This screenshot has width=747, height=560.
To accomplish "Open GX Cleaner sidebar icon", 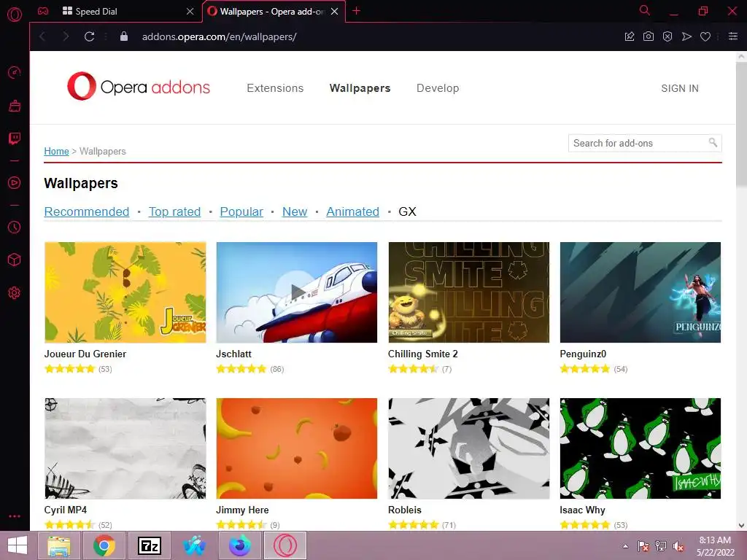I will [15, 106].
